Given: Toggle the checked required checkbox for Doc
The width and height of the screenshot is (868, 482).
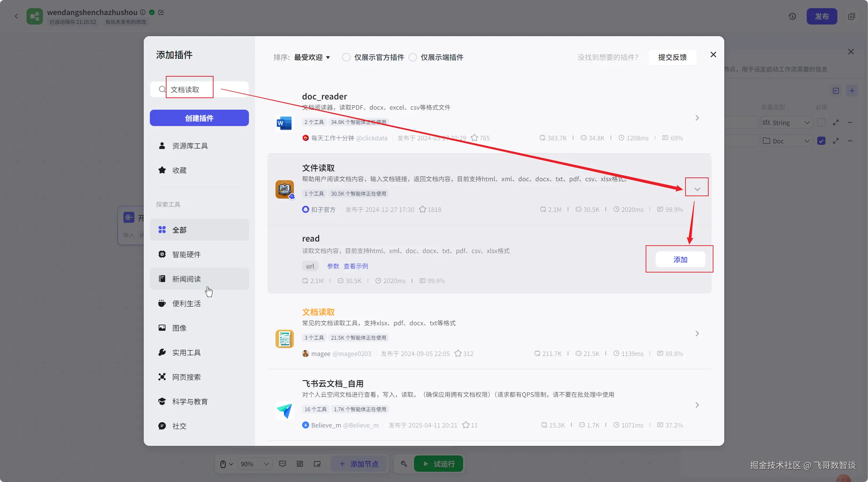Looking at the screenshot, I should (821, 141).
